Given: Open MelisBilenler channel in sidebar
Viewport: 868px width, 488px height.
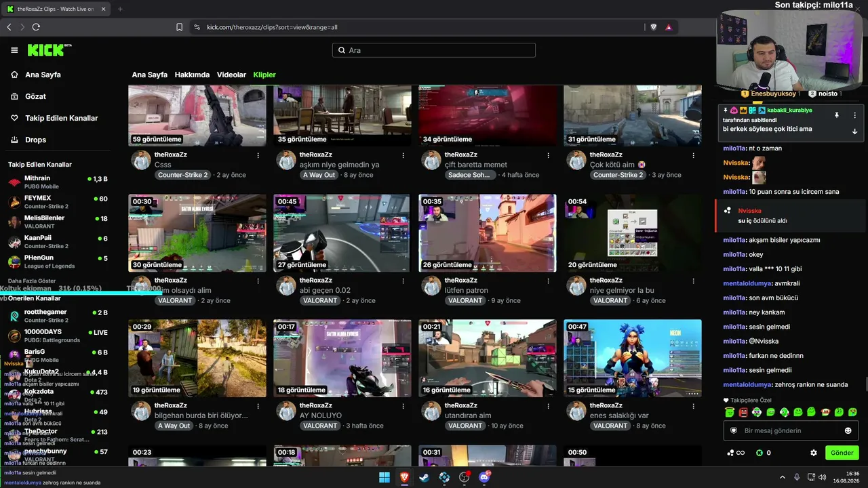Looking at the screenshot, I should 58,222.
